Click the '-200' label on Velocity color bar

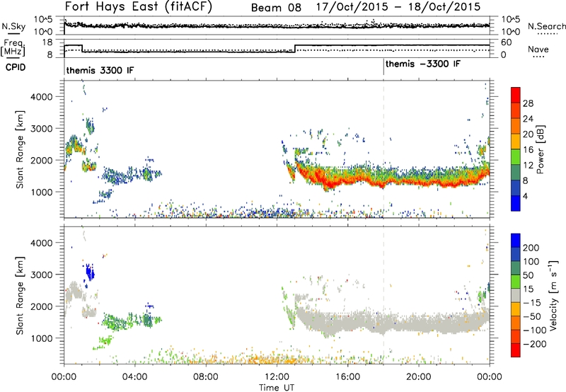point(535,344)
